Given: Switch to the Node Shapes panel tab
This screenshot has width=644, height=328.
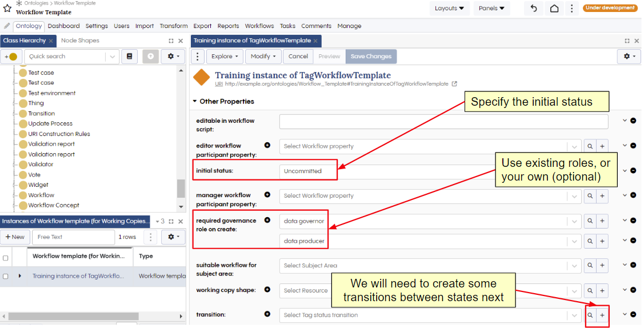Looking at the screenshot, I should (80, 41).
